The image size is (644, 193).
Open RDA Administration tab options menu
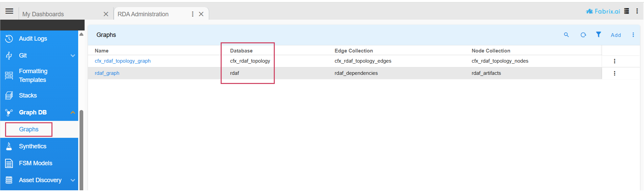point(193,14)
